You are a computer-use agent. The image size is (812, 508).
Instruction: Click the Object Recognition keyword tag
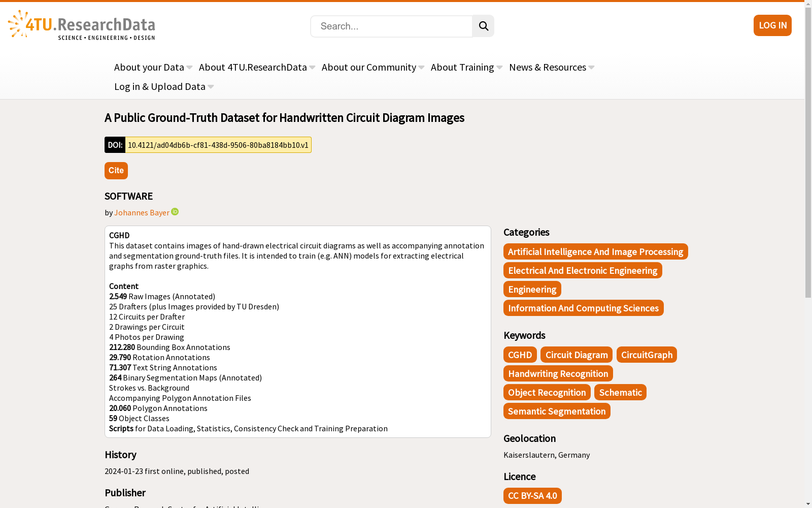point(547,392)
